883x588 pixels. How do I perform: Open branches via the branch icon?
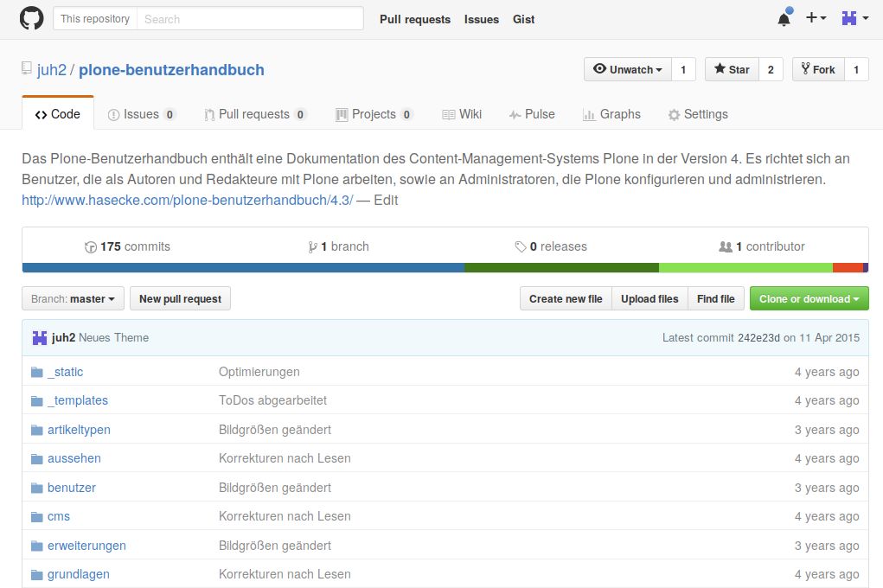click(312, 246)
